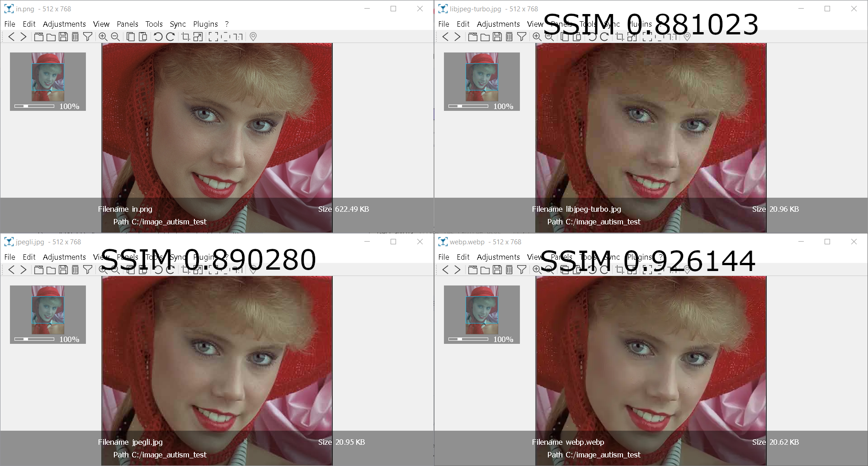
Task: Select the crop tool in in.png window
Action: 186,37
